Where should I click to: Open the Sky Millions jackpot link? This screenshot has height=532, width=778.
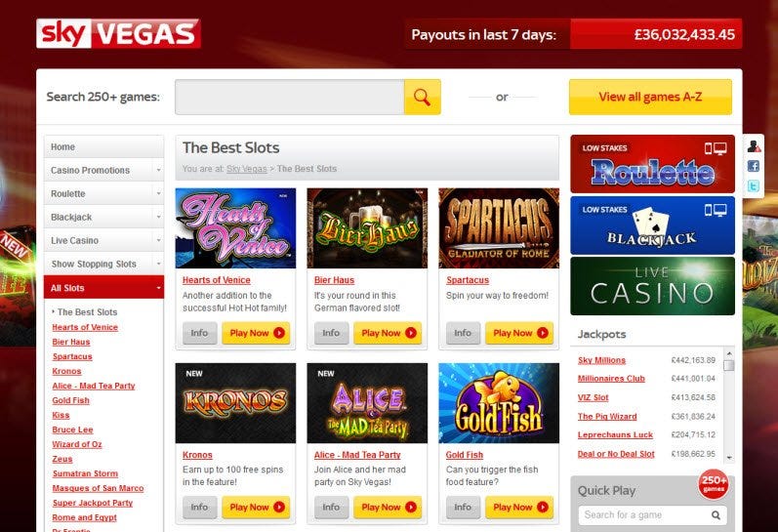(x=601, y=360)
